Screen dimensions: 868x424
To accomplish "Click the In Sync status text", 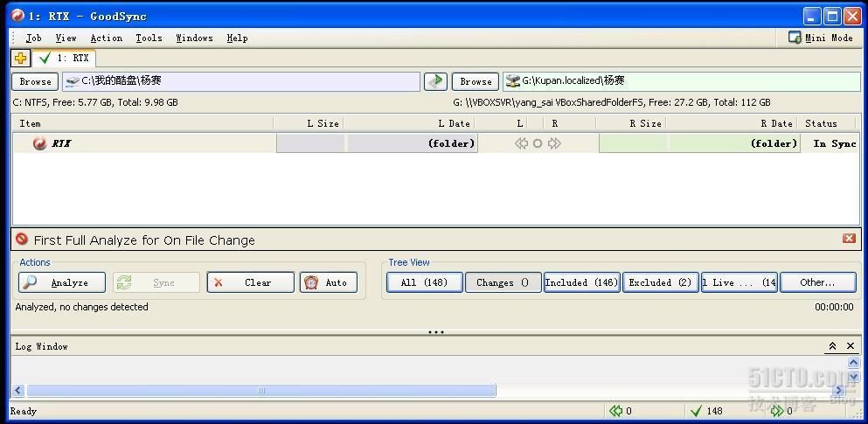I will [835, 143].
